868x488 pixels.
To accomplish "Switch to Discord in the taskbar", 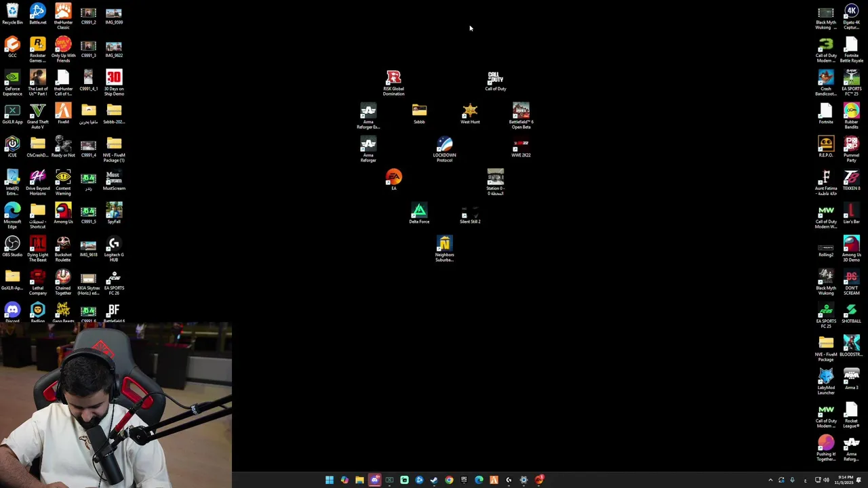I will 374,480.
